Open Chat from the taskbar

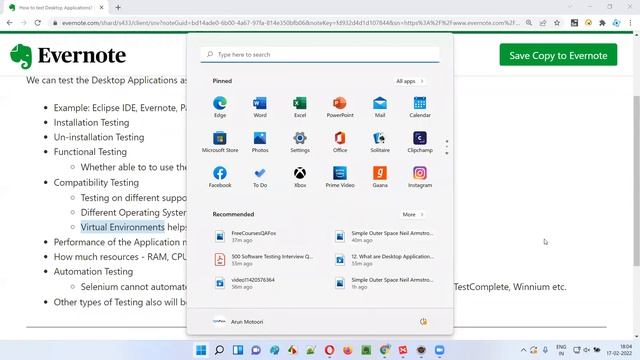point(256,350)
